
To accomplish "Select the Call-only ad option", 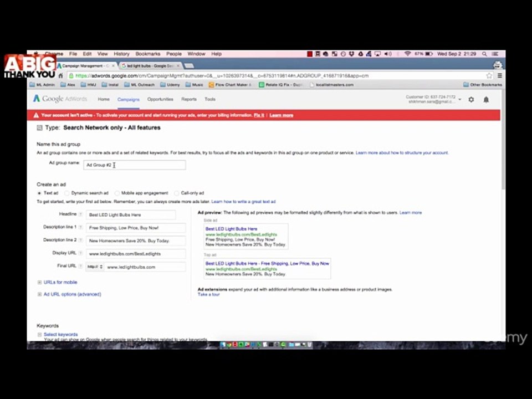I will (176, 193).
